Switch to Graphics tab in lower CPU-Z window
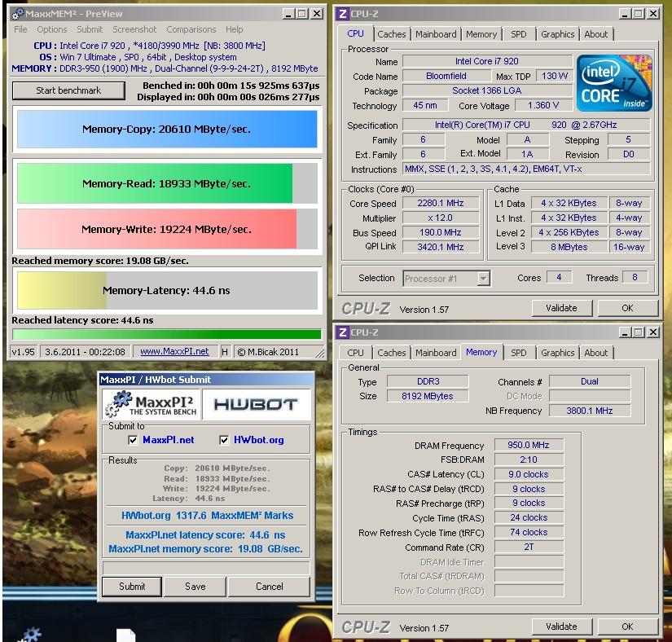Screen dimensions: 672x642 (x=558, y=353)
